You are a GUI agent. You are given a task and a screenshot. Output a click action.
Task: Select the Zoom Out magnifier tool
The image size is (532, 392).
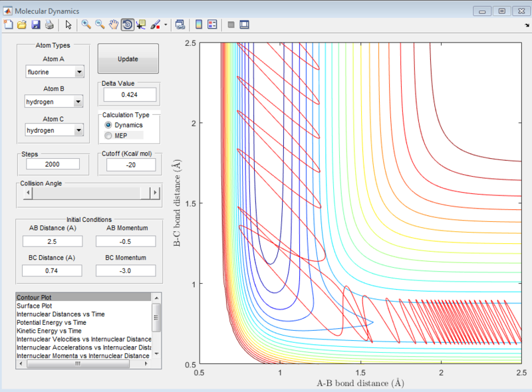point(100,25)
